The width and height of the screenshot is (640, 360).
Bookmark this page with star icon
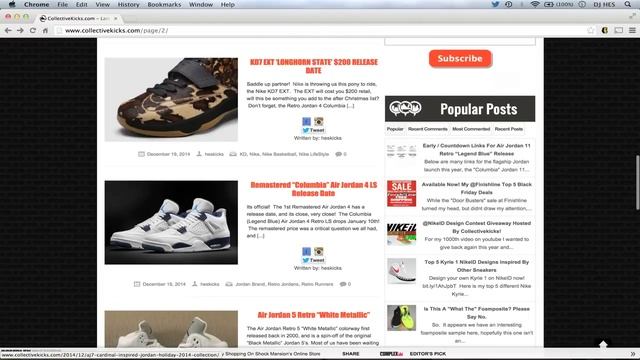point(591,31)
